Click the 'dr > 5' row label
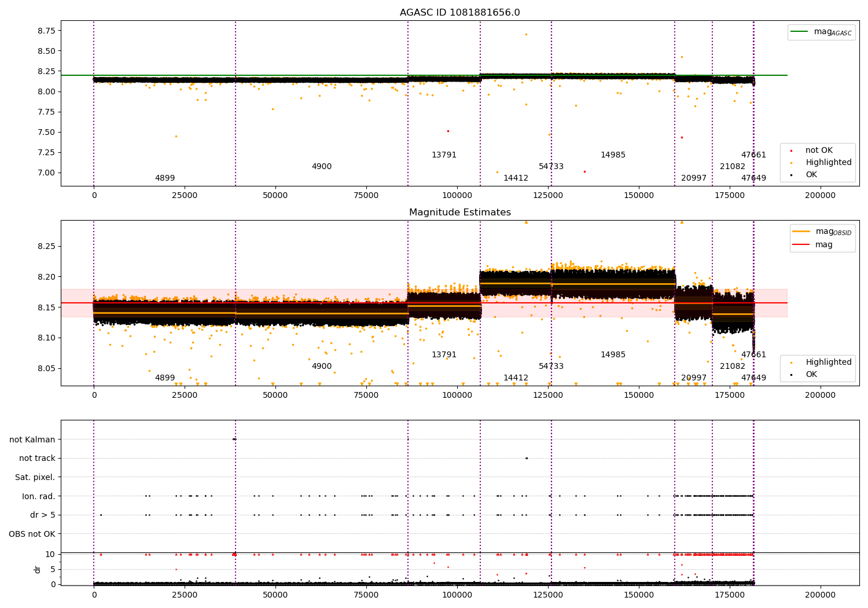This screenshot has height=608, width=868. coord(43,515)
